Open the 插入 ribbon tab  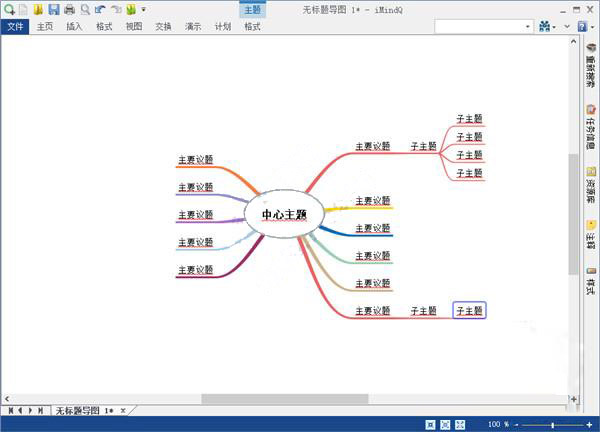click(x=74, y=26)
